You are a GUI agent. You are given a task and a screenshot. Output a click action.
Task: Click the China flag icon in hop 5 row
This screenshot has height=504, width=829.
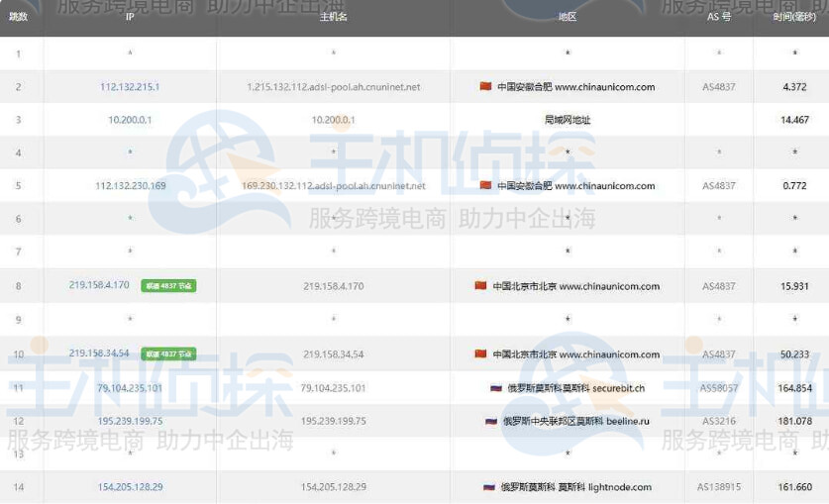pyautogui.click(x=485, y=185)
